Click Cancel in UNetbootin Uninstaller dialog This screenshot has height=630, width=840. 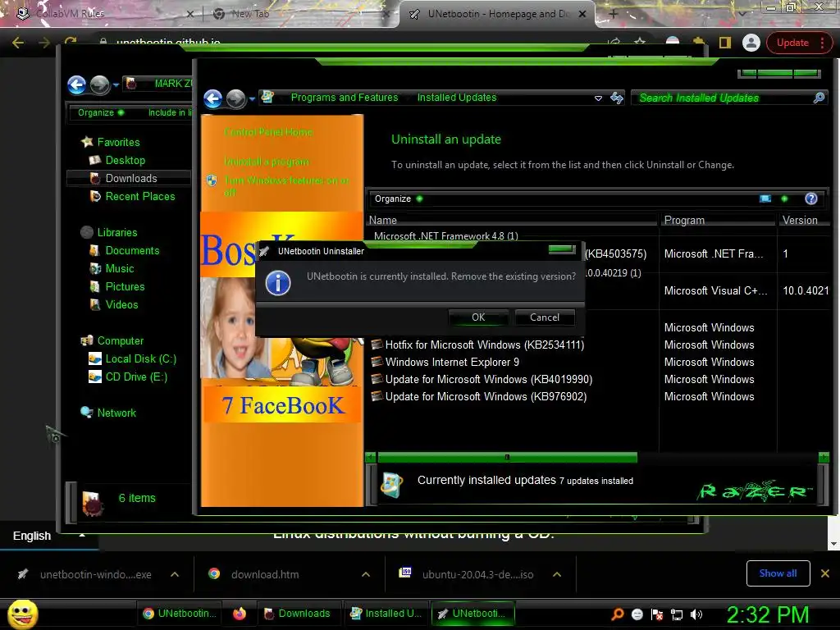click(545, 317)
